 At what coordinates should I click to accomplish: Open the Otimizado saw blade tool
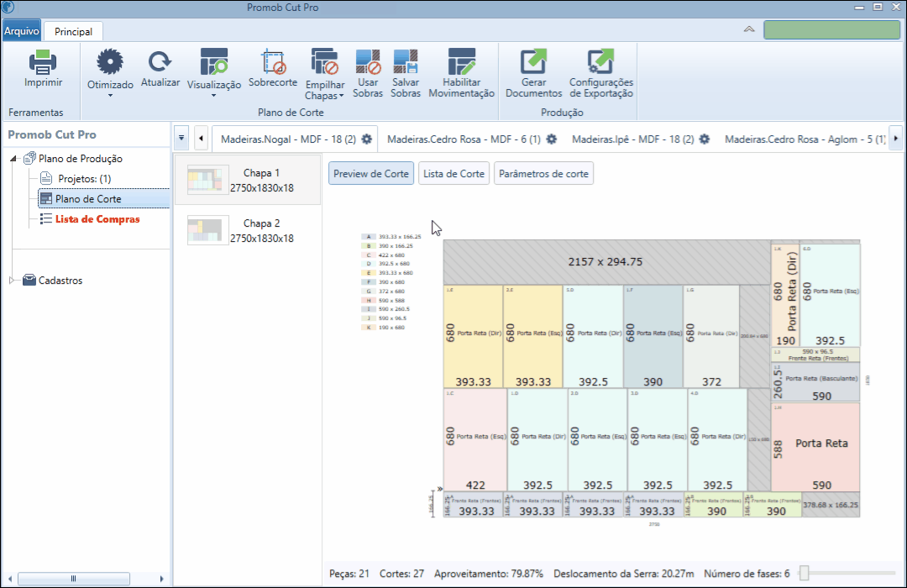(x=110, y=61)
